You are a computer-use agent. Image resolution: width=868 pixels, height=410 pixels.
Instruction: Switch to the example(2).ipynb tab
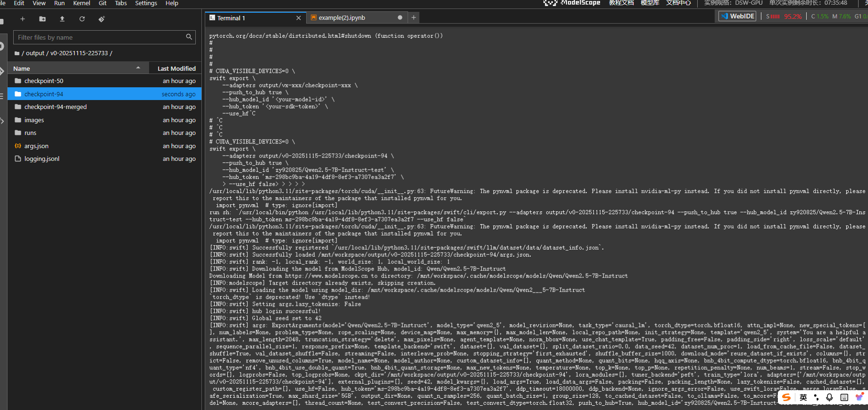click(356, 17)
